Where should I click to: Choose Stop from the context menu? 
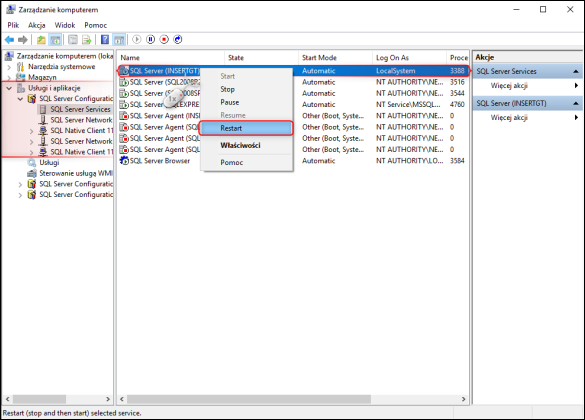247,89
